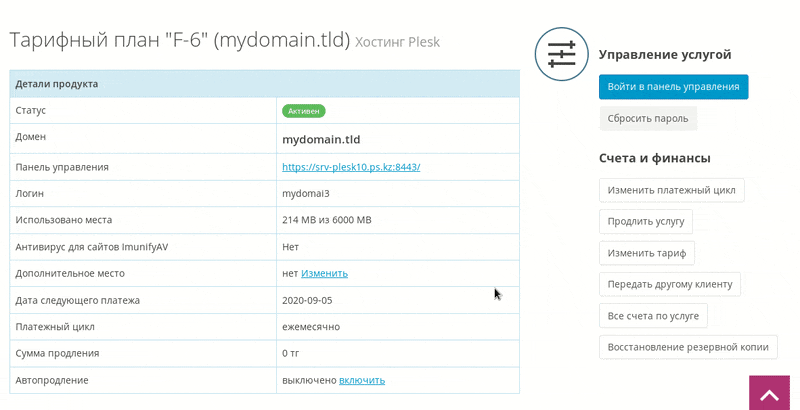Enable auto-renewal via "включить" link
800x410 pixels.
362,380
